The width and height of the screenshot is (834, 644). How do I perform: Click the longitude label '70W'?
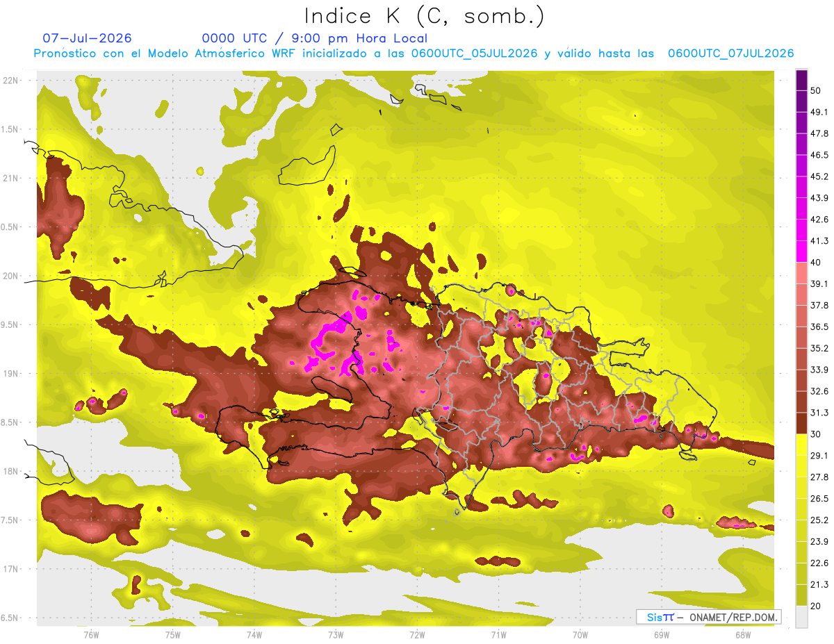580,635
